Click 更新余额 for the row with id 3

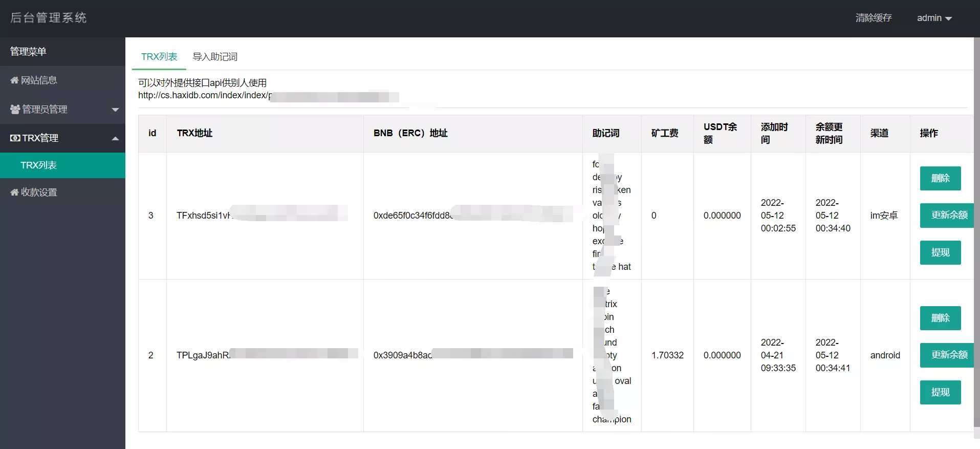coord(949,216)
